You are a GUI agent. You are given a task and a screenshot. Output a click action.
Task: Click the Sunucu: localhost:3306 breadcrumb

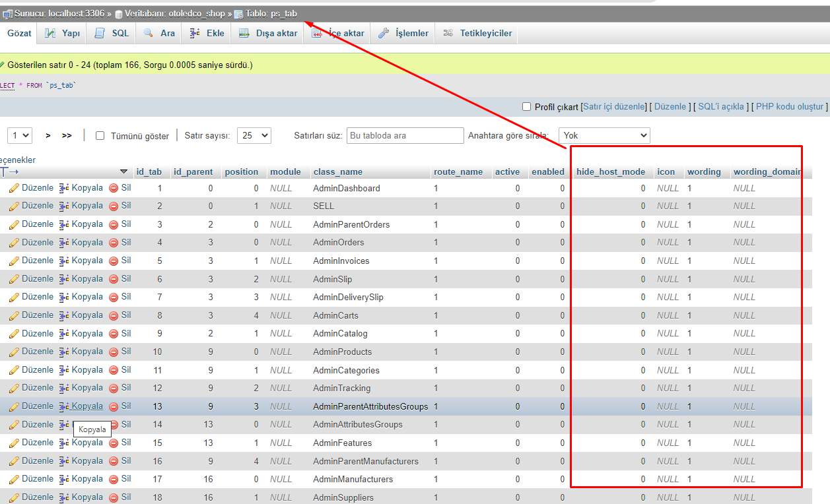pyautogui.click(x=59, y=13)
